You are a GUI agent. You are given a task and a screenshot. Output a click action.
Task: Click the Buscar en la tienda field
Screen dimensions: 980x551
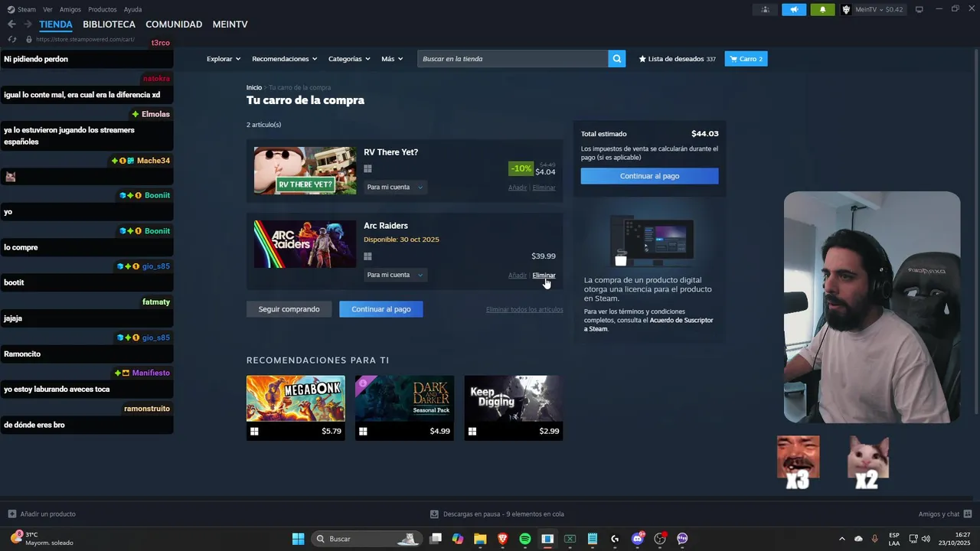513,59
